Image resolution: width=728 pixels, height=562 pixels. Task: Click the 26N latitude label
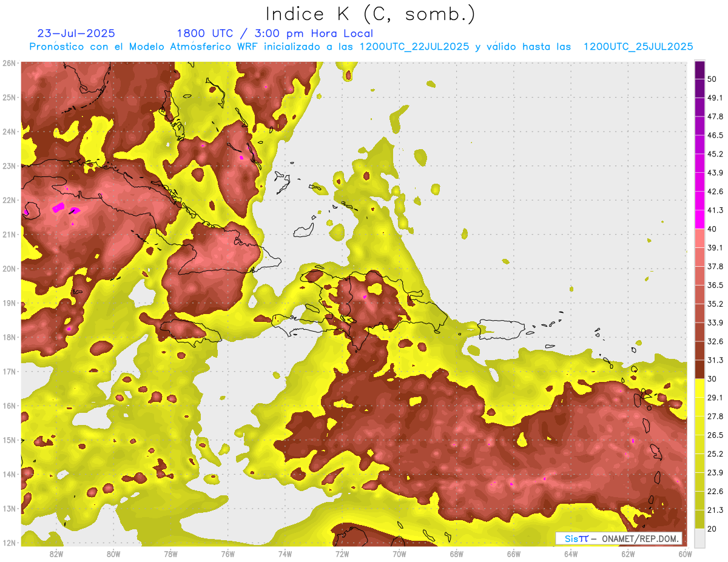(9, 63)
